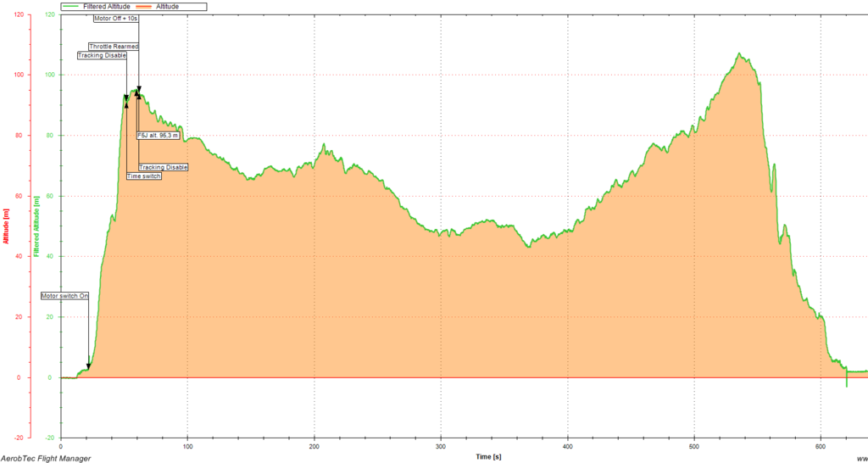The width and height of the screenshot is (868, 463).
Task: Click the 600 tick on time axis
Action: coord(821,445)
